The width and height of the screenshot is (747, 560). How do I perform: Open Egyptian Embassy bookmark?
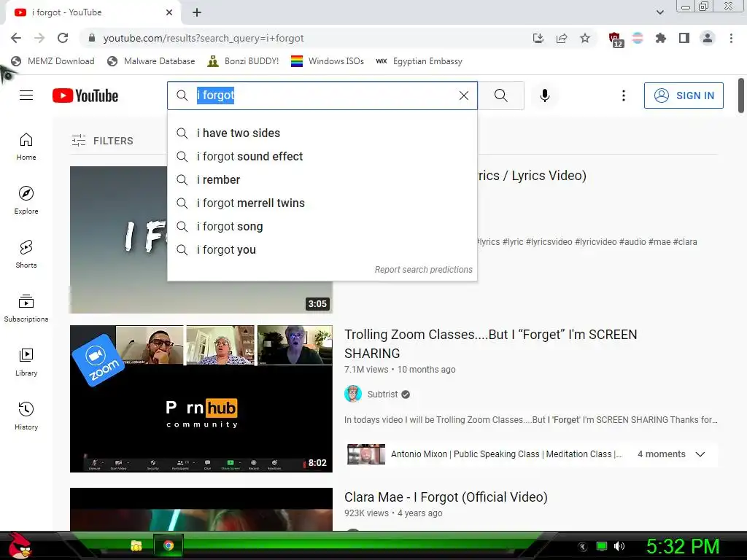(x=419, y=61)
